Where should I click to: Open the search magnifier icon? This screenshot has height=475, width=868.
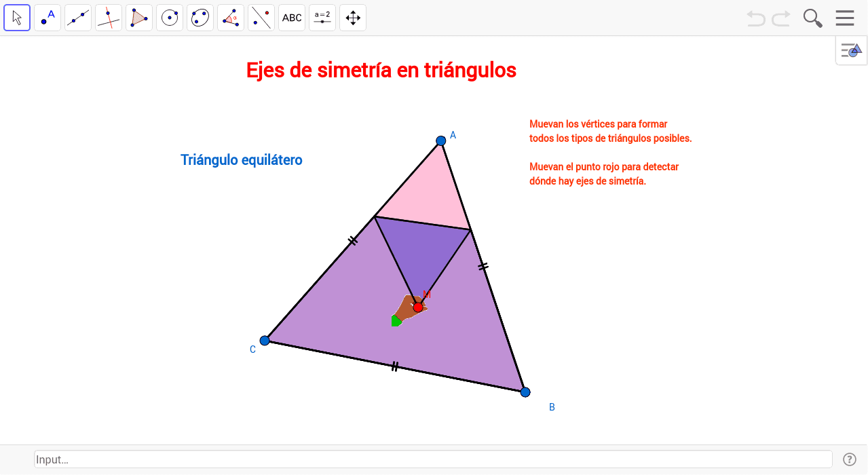[812, 18]
